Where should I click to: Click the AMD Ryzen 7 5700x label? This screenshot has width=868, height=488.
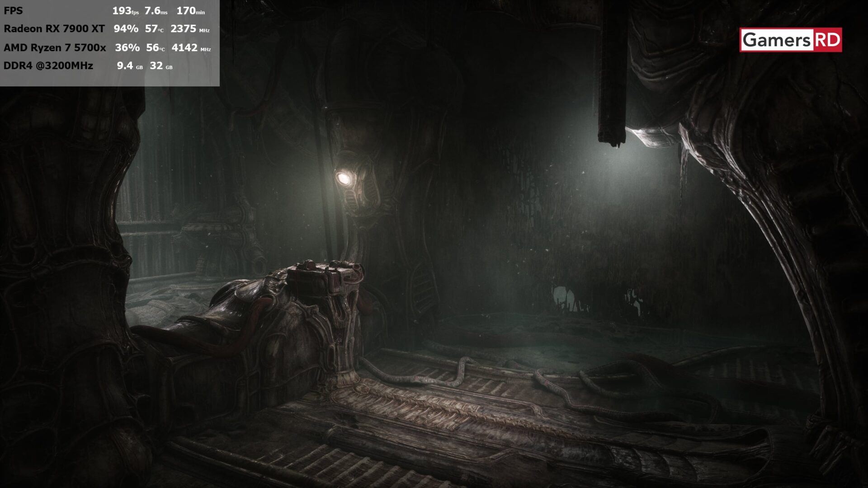(55, 48)
